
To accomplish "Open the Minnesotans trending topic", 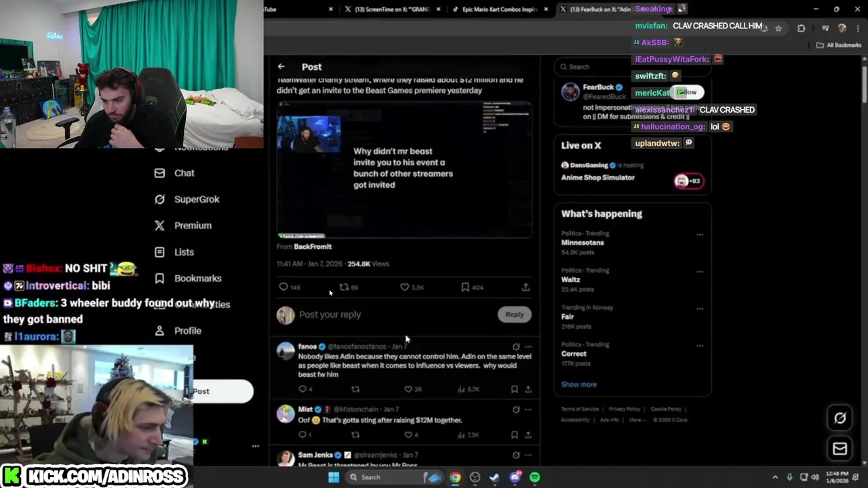I will pos(583,242).
